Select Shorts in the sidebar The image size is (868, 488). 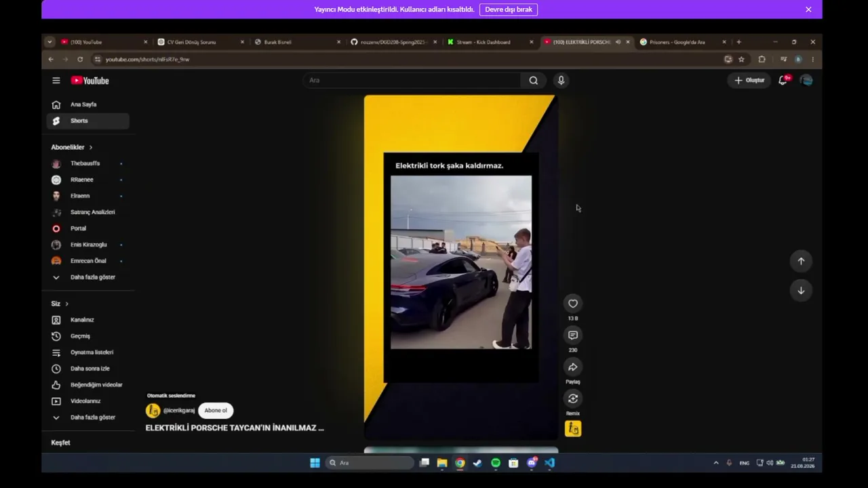point(88,121)
